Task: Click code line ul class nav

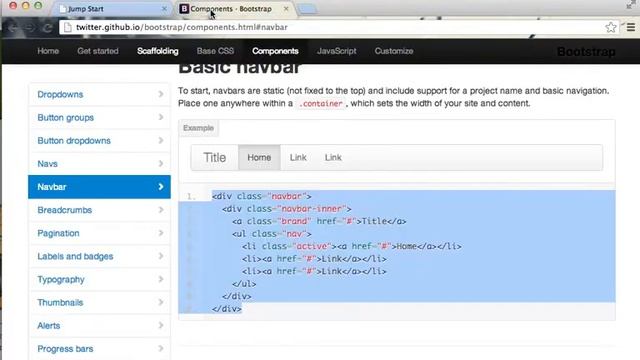Action: coord(271,234)
